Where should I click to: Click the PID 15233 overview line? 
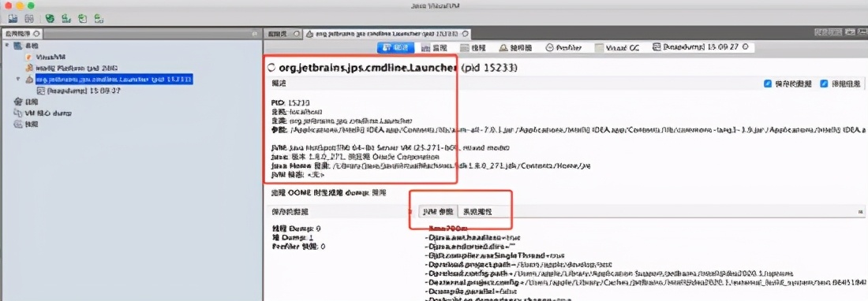290,102
